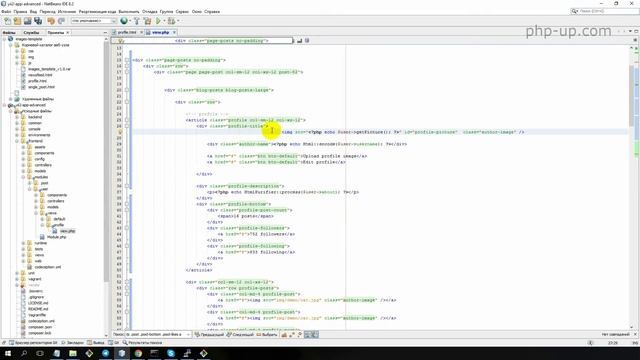Switch to the view.php editor tab
The image size is (640, 360).
160,32
